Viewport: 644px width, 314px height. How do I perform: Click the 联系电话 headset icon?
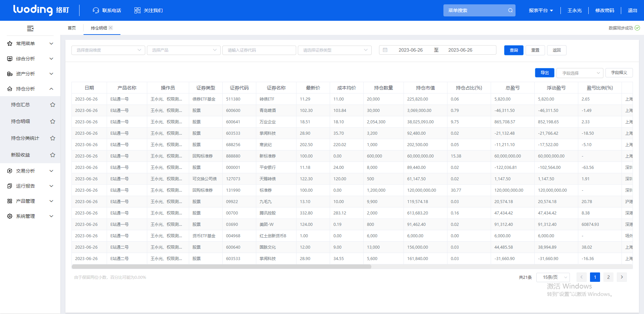[x=96, y=10]
